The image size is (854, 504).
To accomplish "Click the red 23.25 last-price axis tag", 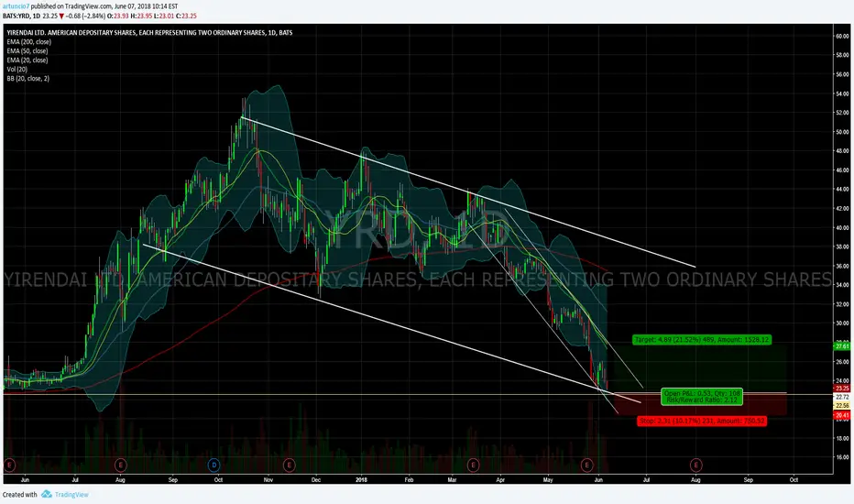I will click(x=841, y=388).
